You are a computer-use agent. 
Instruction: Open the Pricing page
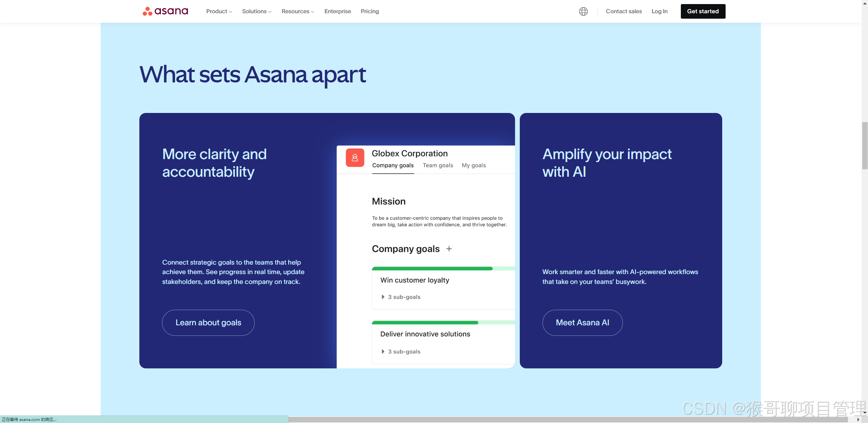pyautogui.click(x=370, y=11)
